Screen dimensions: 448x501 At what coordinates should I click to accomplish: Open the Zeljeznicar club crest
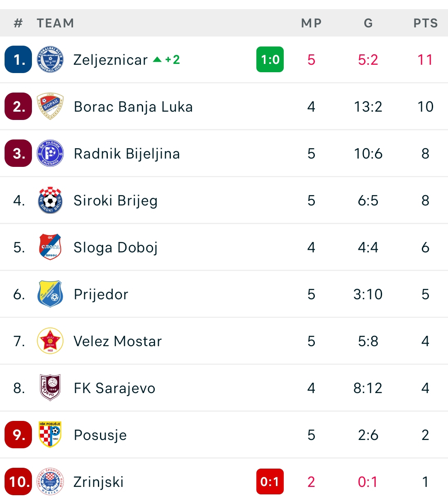click(x=50, y=60)
